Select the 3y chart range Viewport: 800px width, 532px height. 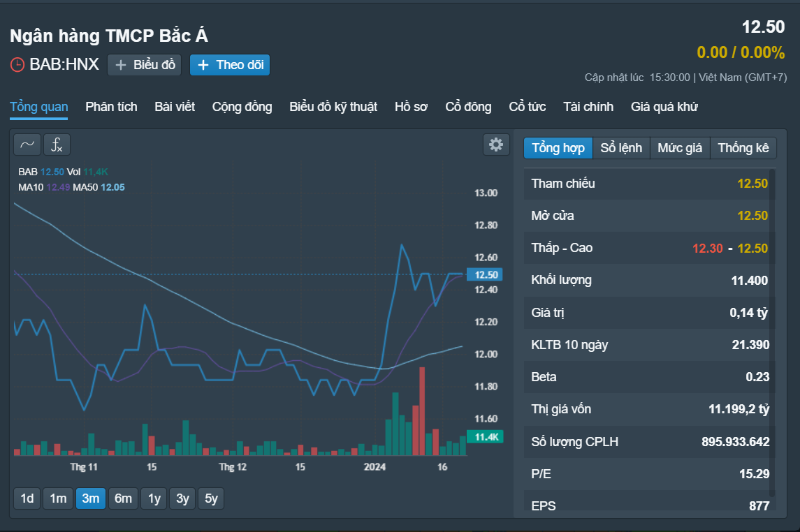pos(182,498)
